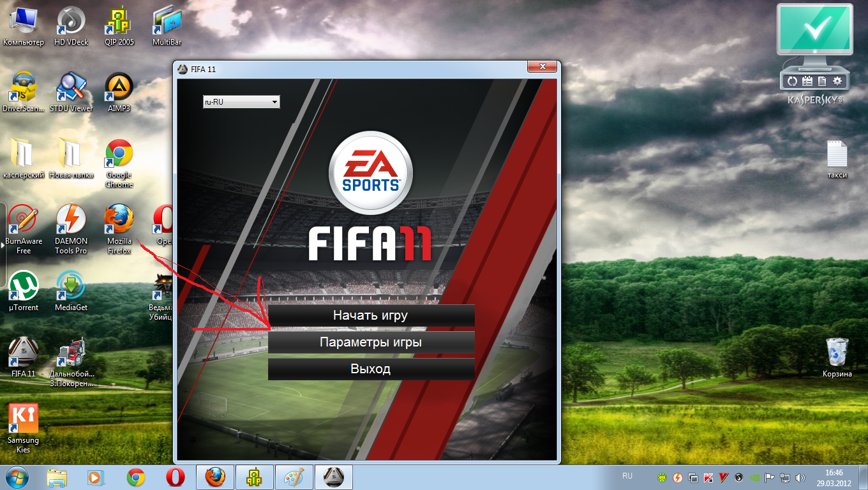Open STDU Viewer desktop shortcut
The width and height of the screenshot is (868, 490).
tap(71, 93)
